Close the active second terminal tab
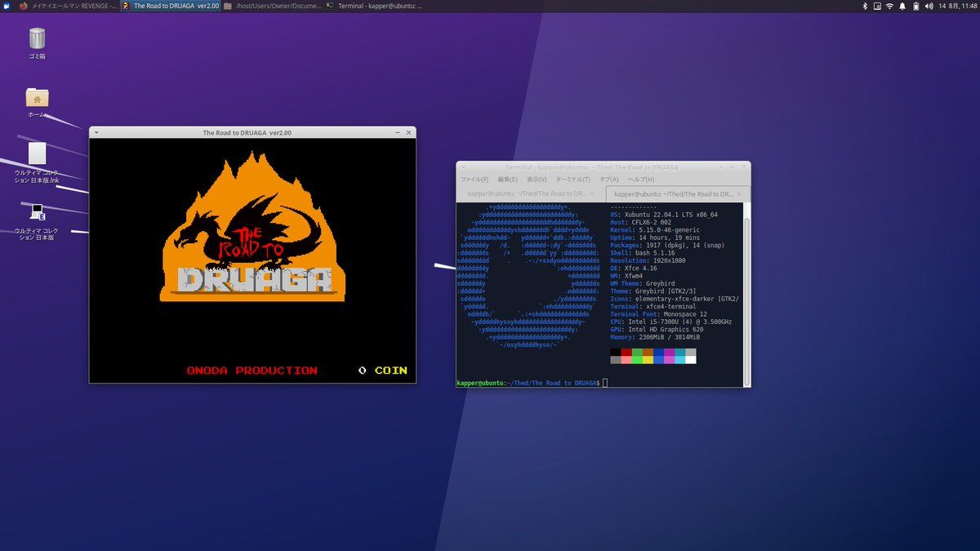 pos(739,194)
